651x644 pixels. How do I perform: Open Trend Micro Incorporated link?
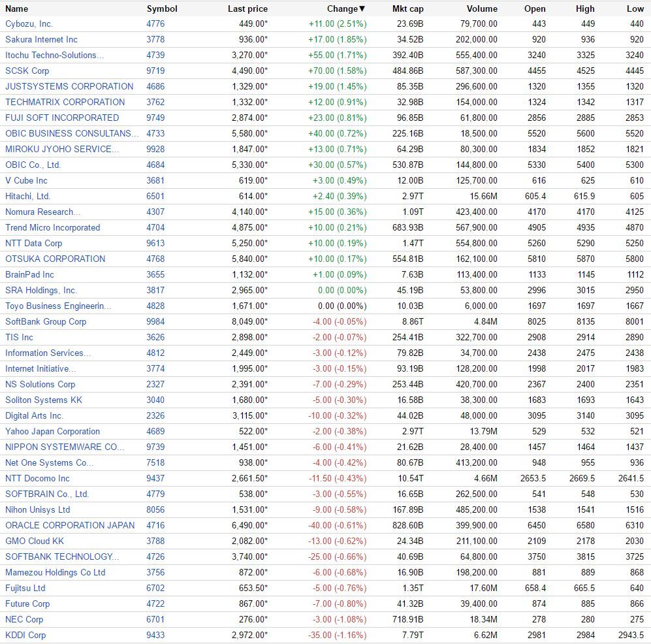tap(52, 227)
